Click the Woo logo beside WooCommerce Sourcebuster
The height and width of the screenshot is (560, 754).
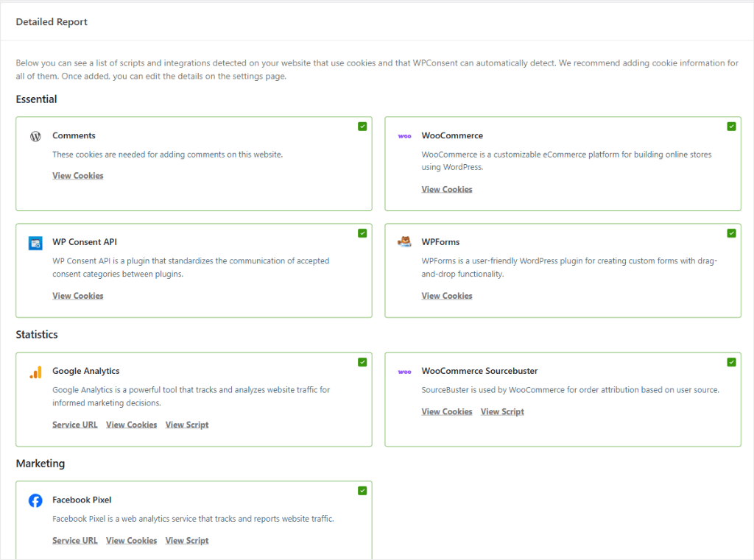(404, 372)
